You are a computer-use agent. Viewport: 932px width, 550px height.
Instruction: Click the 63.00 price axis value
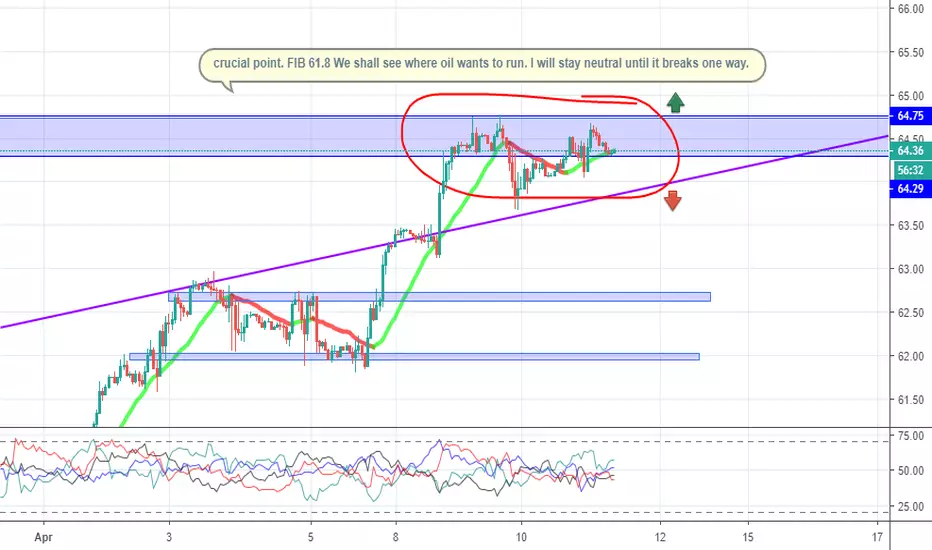pos(910,269)
